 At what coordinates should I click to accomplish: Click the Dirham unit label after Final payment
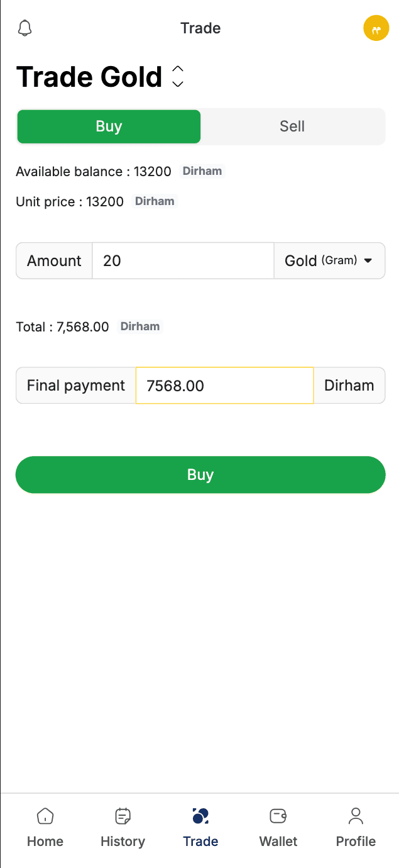tap(349, 386)
